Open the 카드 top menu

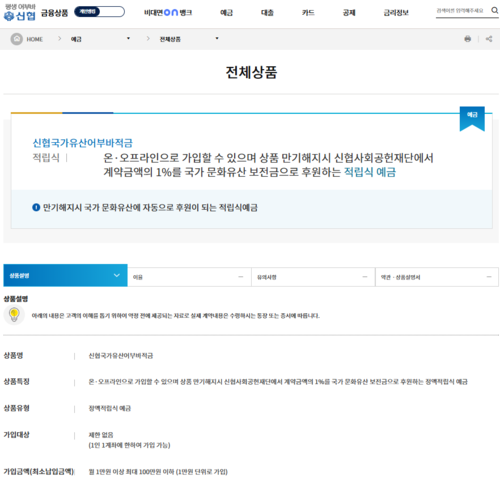pos(308,13)
